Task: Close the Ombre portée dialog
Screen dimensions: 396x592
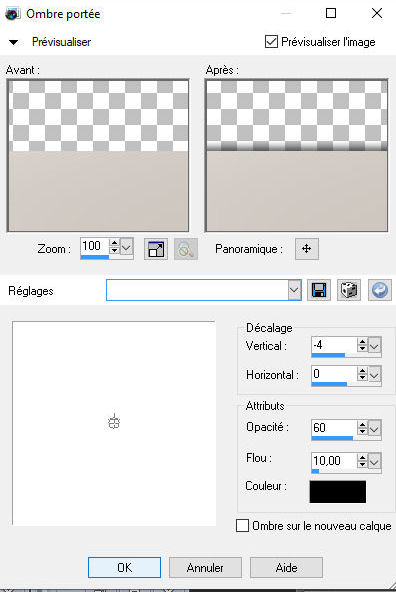Action: [x=377, y=13]
